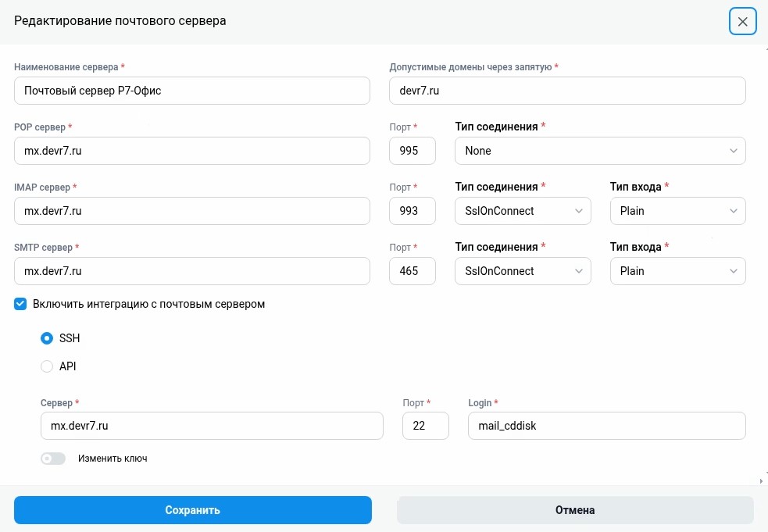Viewport: 768px width, 532px height.
Task: Click the Отмена button
Action: pos(575,510)
